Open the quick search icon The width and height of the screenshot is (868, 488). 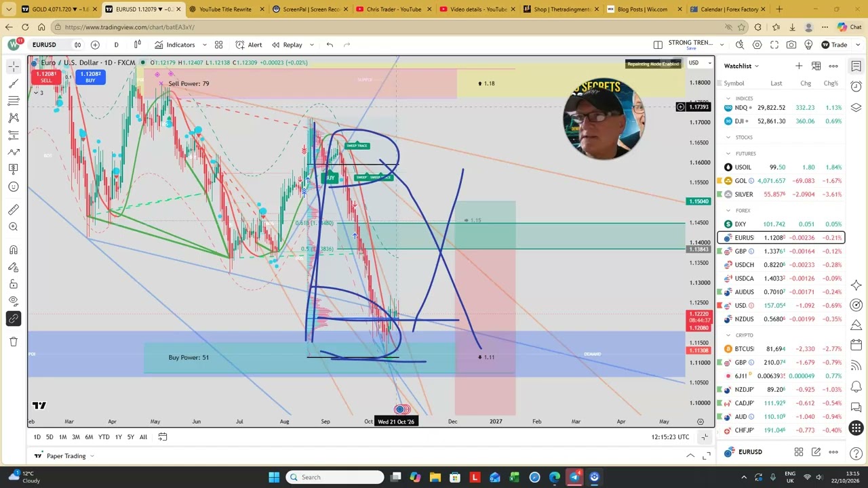[x=740, y=45]
